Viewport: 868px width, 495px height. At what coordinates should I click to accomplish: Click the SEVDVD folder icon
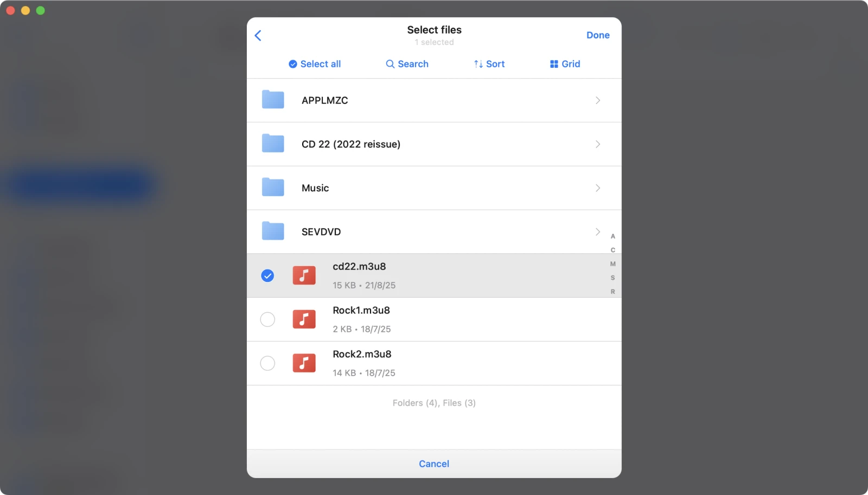[273, 232]
